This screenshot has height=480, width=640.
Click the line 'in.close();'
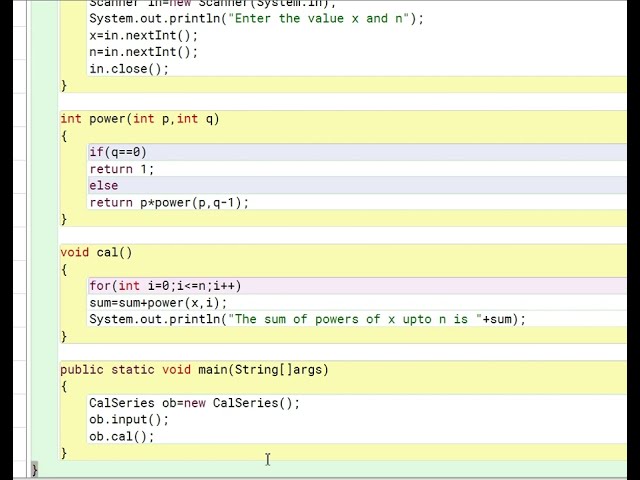point(129,69)
